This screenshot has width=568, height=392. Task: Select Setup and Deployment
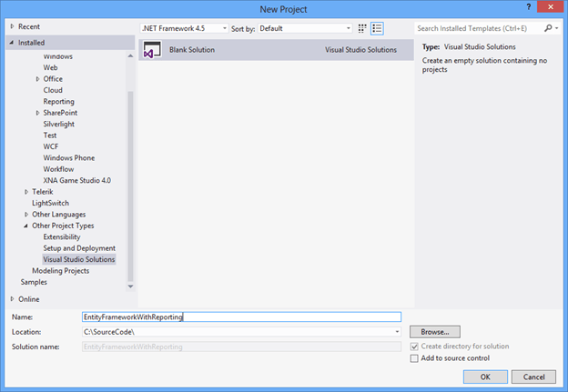79,248
